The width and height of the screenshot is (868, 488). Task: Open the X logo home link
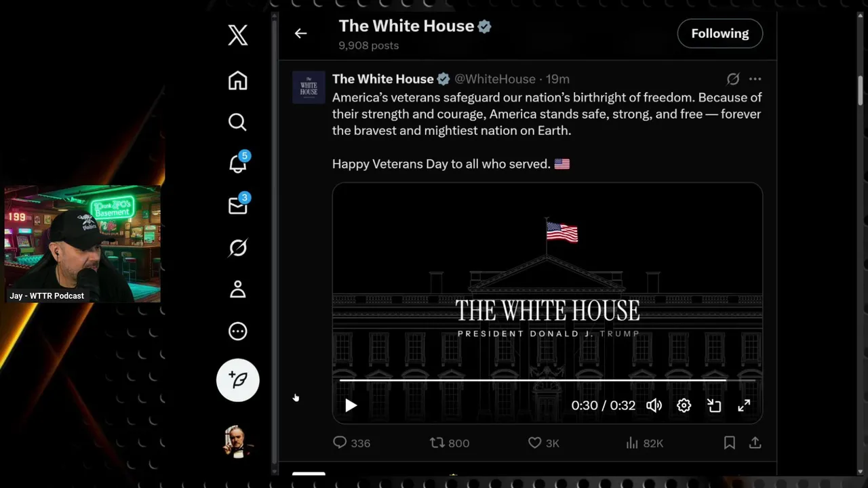(x=237, y=35)
